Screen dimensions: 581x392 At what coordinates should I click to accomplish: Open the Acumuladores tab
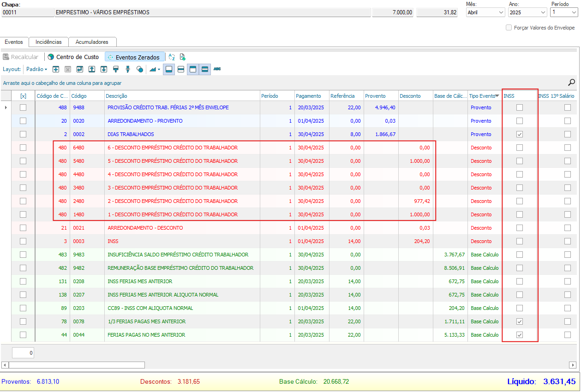(92, 42)
